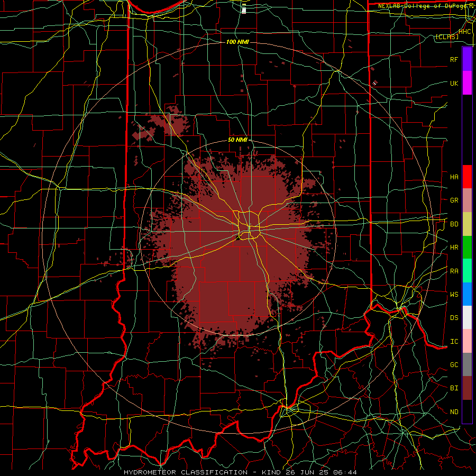The width and height of the screenshot is (476, 476).
Task: Click the HA red legend swatch
Action: pos(467,177)
